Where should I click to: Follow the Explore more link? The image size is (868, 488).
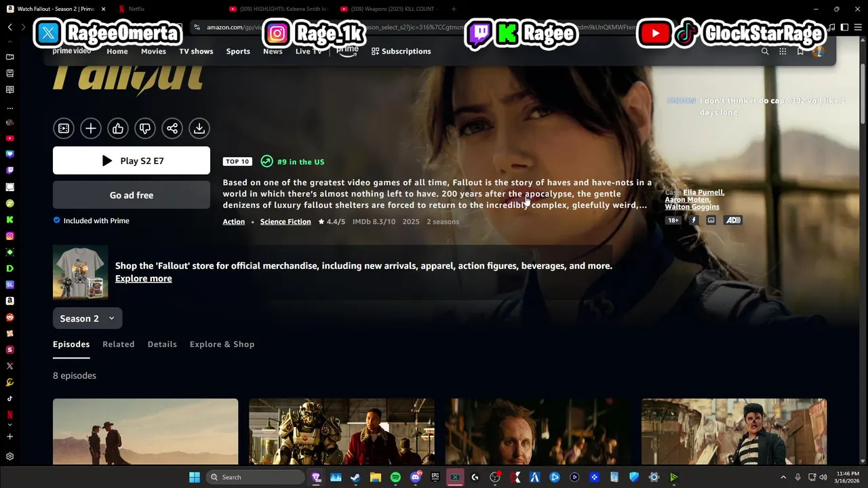143,279
